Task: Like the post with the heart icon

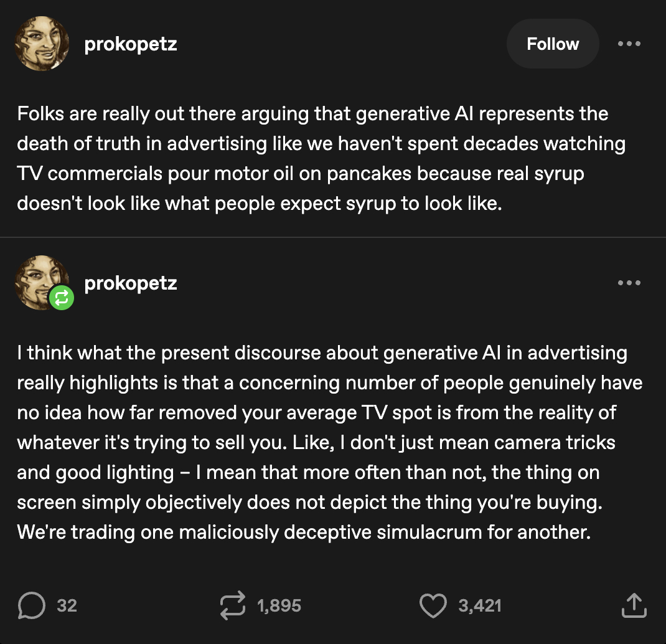Action: tap(434, 605)
